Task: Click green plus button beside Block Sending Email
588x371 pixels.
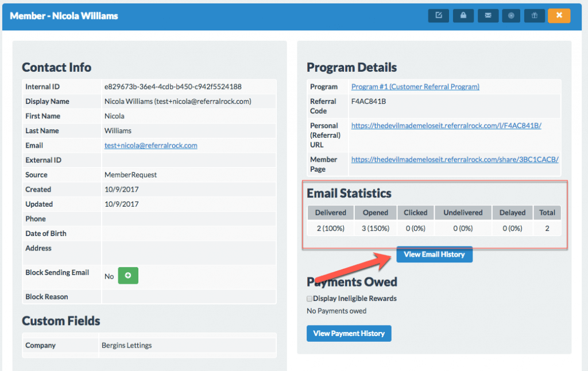Action: 128,275
